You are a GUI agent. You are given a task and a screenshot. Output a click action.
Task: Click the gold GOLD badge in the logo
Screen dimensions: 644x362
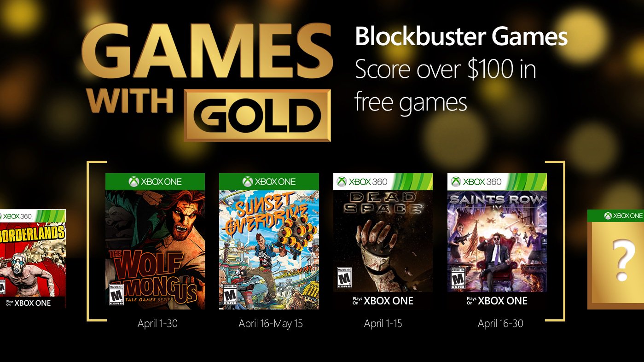coord(257,115)
